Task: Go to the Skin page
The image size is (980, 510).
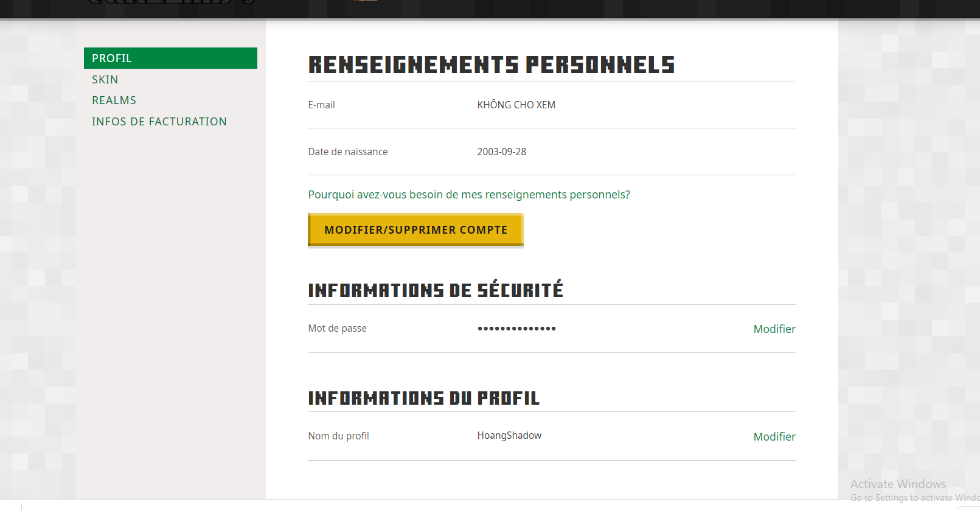Action: point(105,80)
